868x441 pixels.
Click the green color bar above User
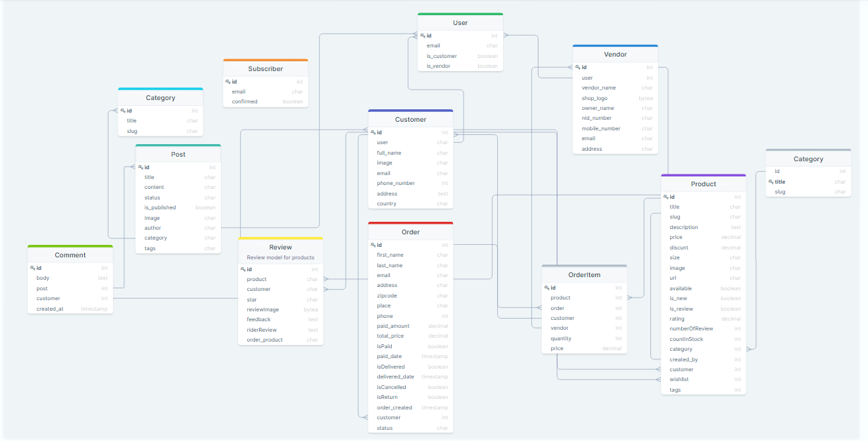(x=460, y=14)
